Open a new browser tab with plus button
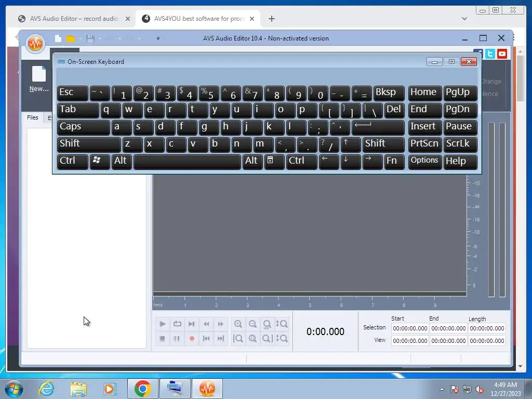The image size is (532, 399). 271,19
